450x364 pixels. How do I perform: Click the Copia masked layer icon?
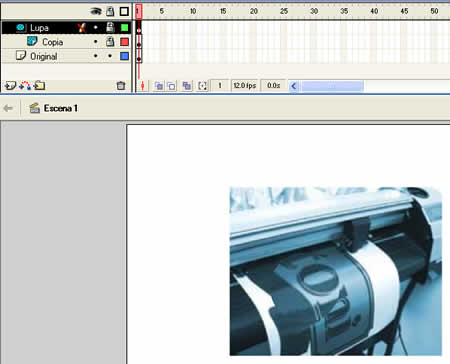coord(32,41)
